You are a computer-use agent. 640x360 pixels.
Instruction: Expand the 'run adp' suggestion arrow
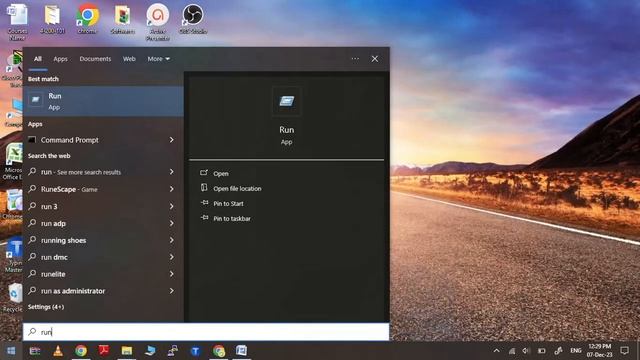tap(171, 223)
